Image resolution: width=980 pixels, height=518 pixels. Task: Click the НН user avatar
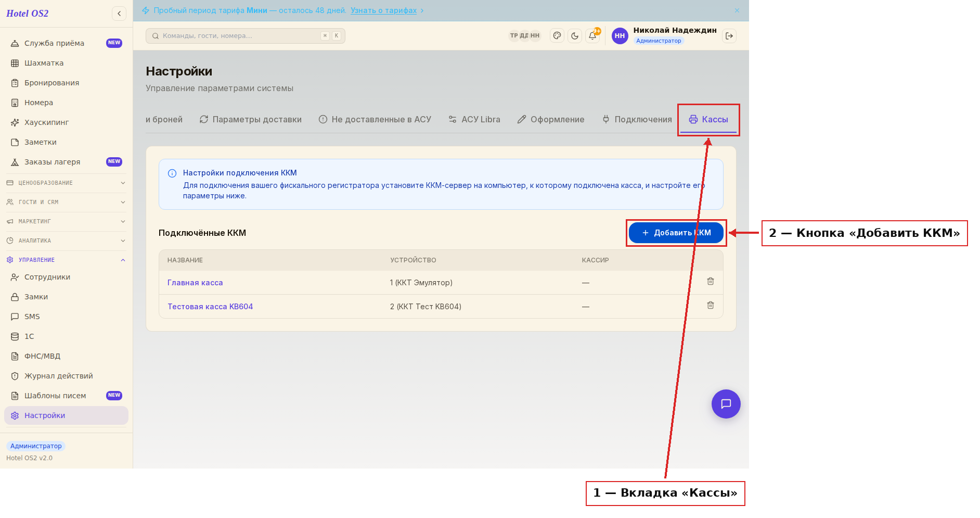coord(620,36)
